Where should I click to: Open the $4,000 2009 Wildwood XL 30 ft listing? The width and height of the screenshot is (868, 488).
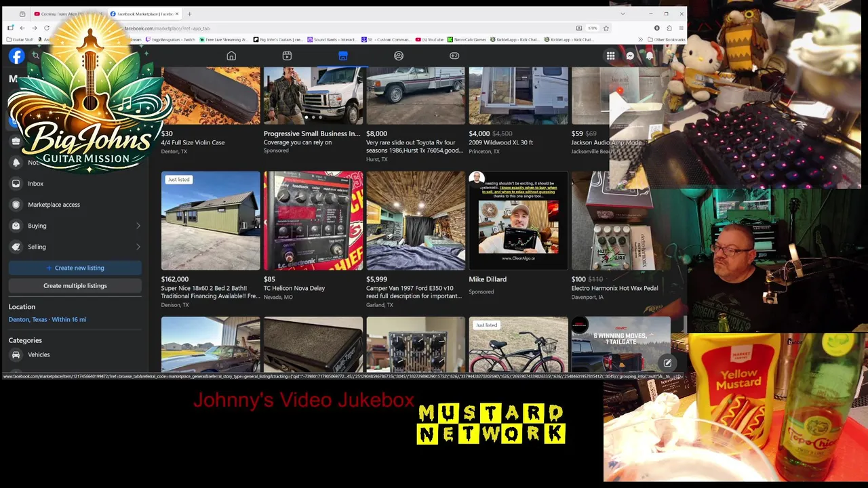coord(518,111)
